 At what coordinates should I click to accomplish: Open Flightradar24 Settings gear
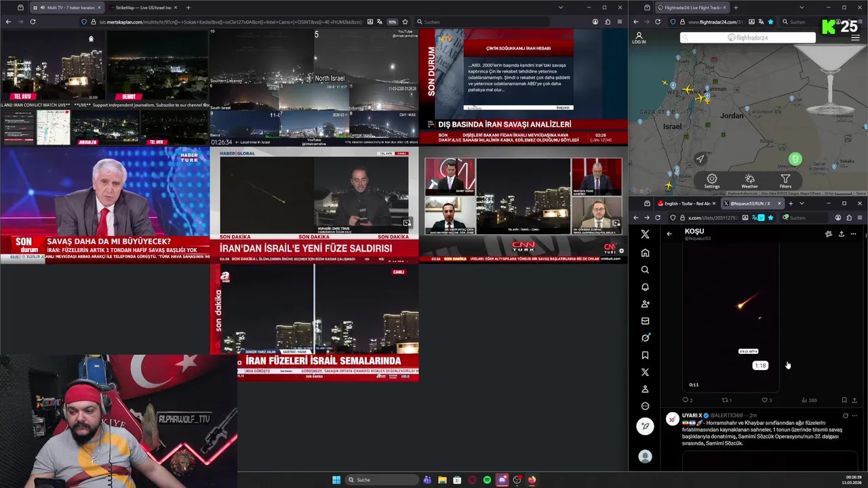point(711,181)
